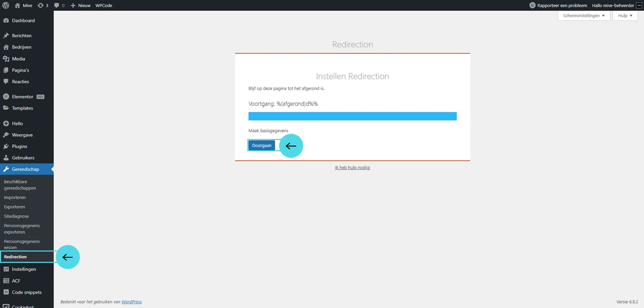The image size is (644, 308).
Task: Open the Nieuw content menu
Action: (x=80, y=5)
